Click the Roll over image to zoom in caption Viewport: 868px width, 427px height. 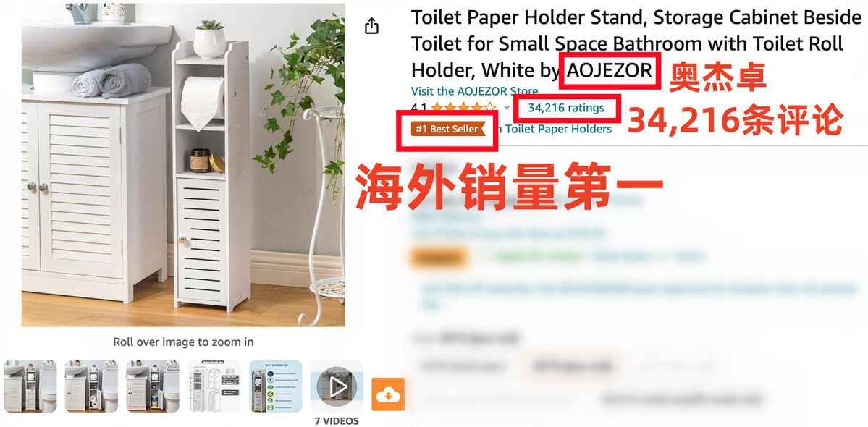183,342
